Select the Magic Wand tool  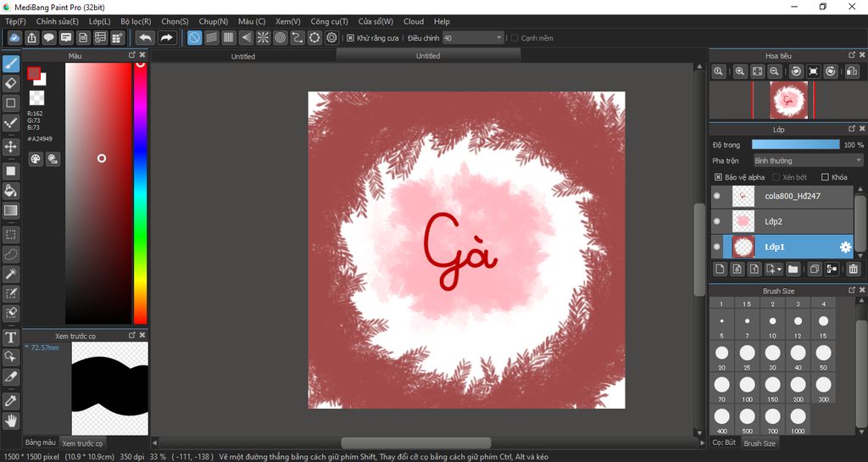(10, 274)
